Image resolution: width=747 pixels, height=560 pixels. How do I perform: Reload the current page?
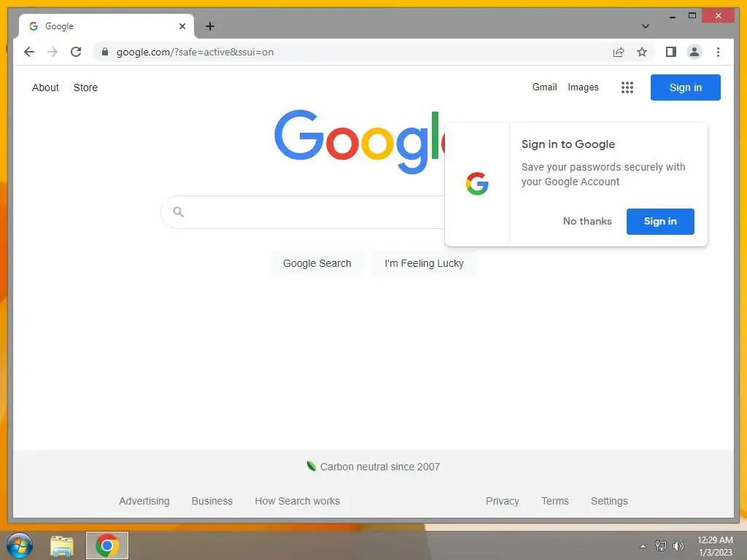76,52
